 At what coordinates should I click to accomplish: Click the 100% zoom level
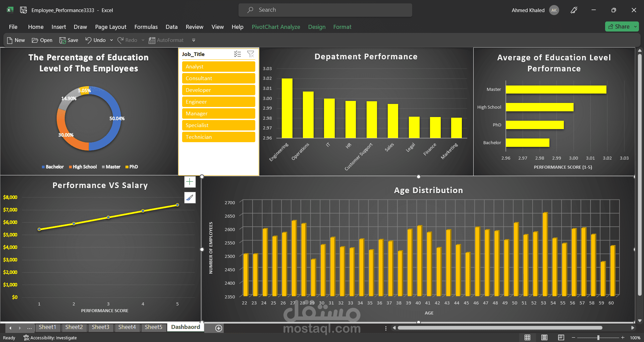[635, 338]
